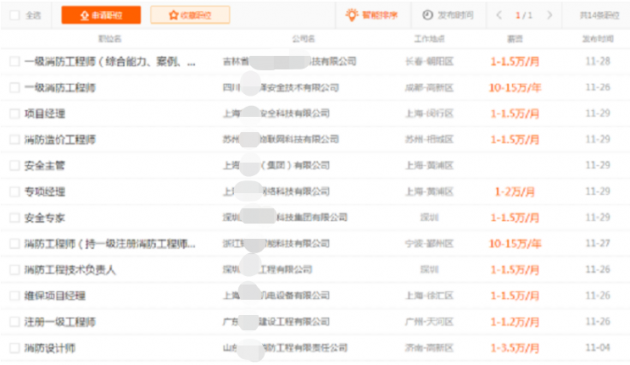Open the 注册一级工程师 job link
630x365 pixels.
coord(60,322)
